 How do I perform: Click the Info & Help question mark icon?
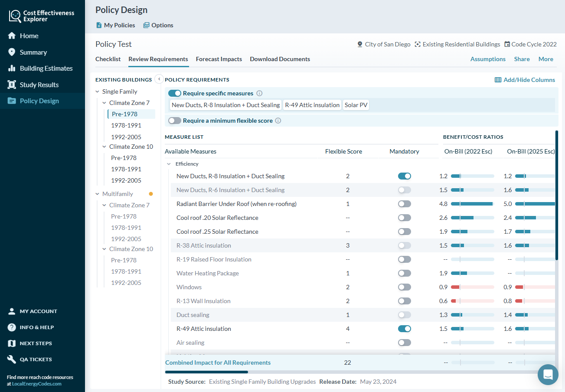pos(12,327)
